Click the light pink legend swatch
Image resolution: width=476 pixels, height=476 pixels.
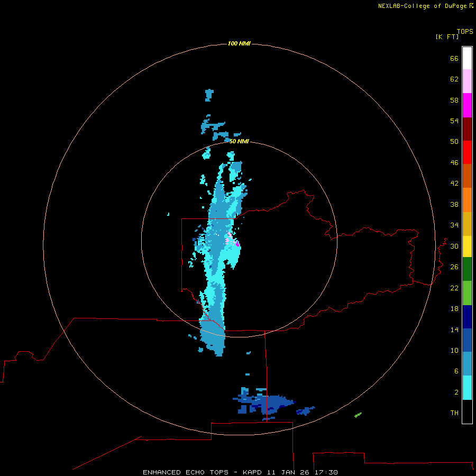(x=467, y=81)
